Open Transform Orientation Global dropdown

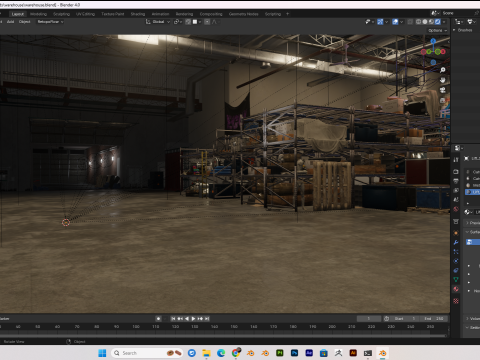click(x=158, y=22)
